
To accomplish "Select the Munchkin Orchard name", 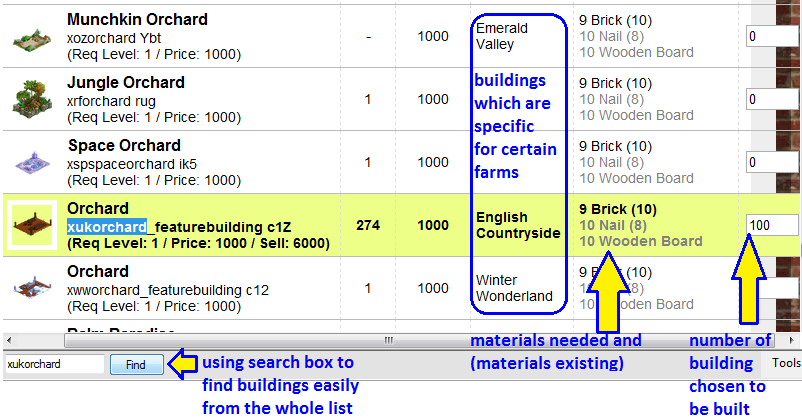I will tap(137, 19).
